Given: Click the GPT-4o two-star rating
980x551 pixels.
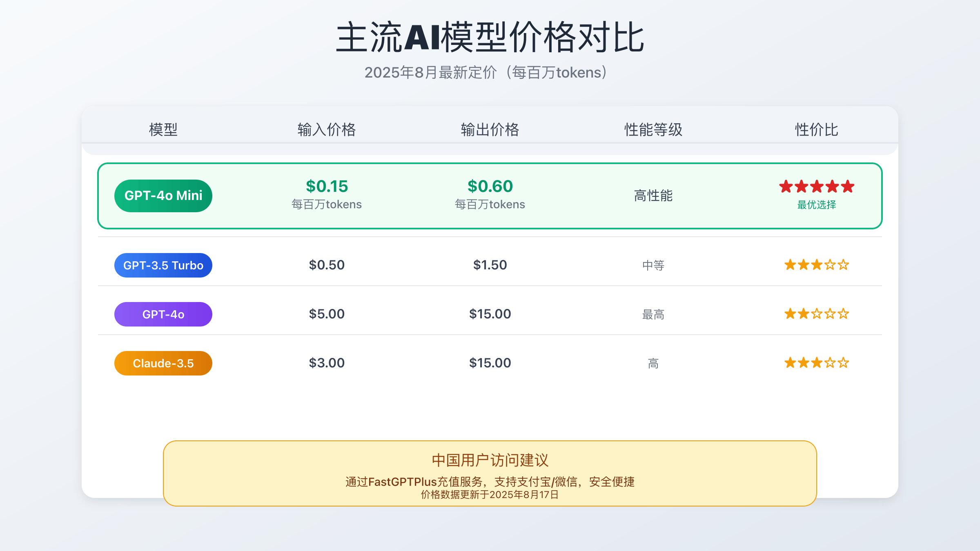Looking at the screenshot, I should click(x=817, y=314).
